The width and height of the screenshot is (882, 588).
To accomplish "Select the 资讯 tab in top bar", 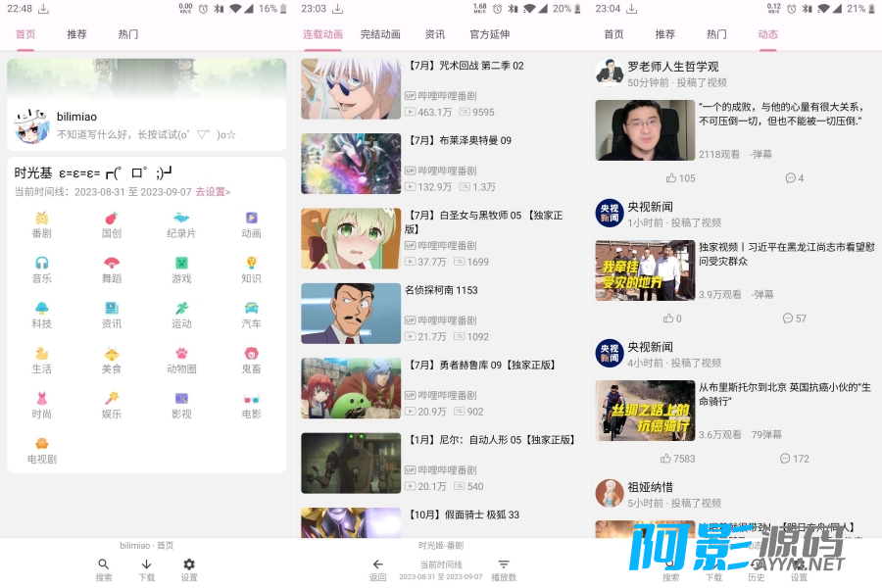I will coord(434,34).
